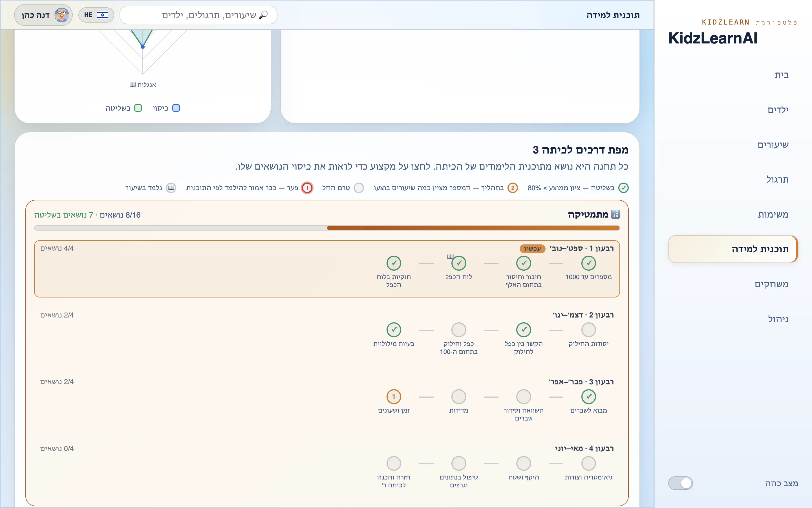Open 'שיעורים' in the sidebar
812x508 pixels.
pyautogui.click(x=733, y=144)
